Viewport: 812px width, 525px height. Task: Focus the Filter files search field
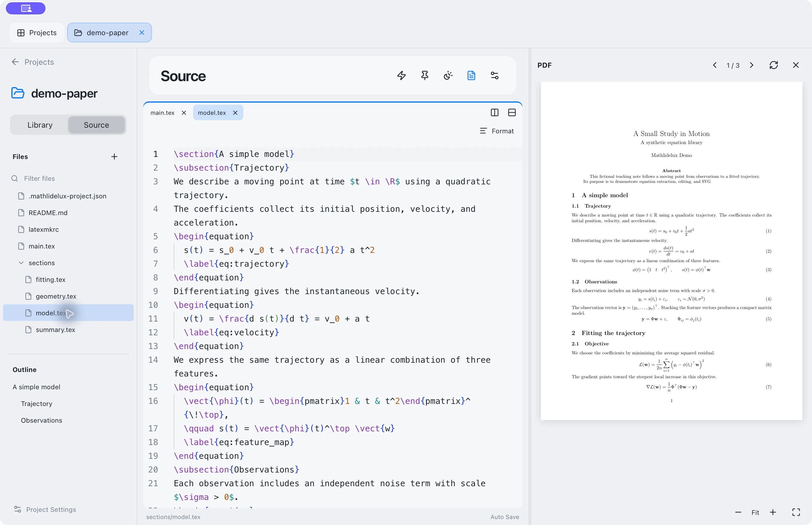(x=68, y=179)
